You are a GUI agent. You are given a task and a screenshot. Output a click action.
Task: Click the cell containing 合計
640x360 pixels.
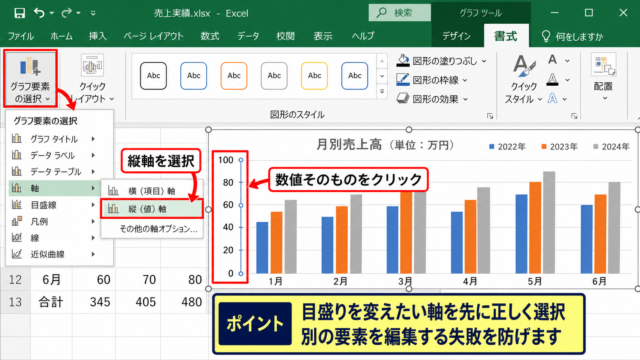[51, 302]
